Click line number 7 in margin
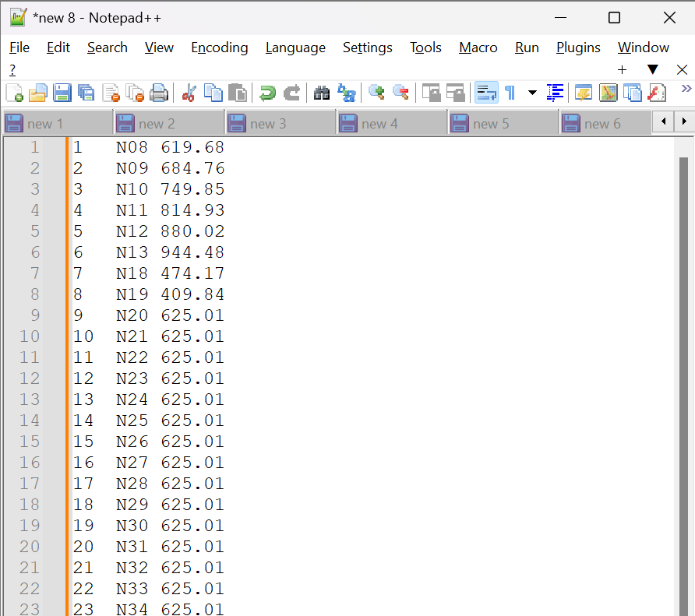The height and width of the screenshot is (616, 695). pyautogui.click(x=35, y=273)
